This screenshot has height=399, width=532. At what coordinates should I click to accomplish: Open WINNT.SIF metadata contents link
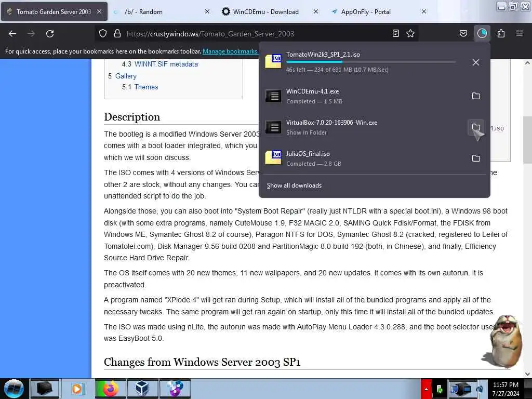tap(166, 64)
